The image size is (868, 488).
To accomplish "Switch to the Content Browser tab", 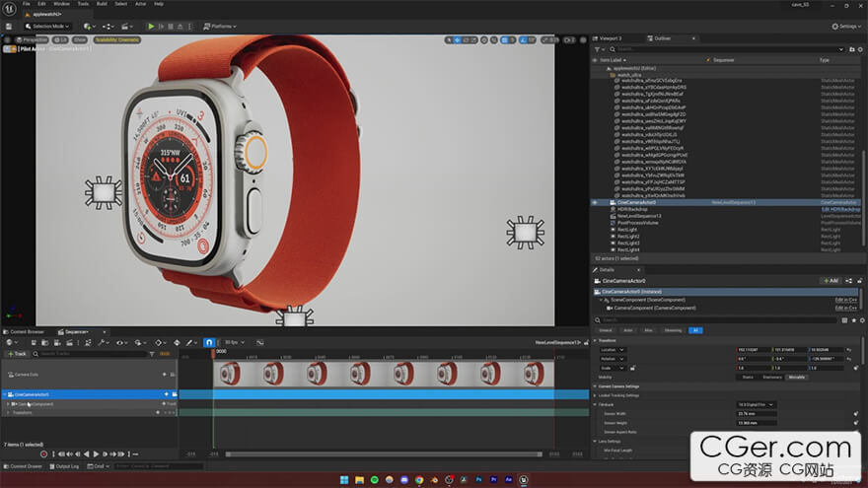I will [25, 332].
